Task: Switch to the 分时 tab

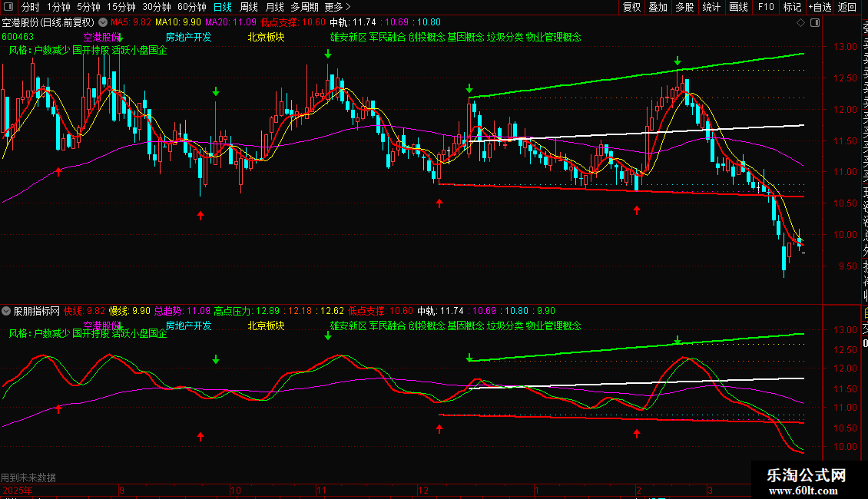Action: [31, 7]
